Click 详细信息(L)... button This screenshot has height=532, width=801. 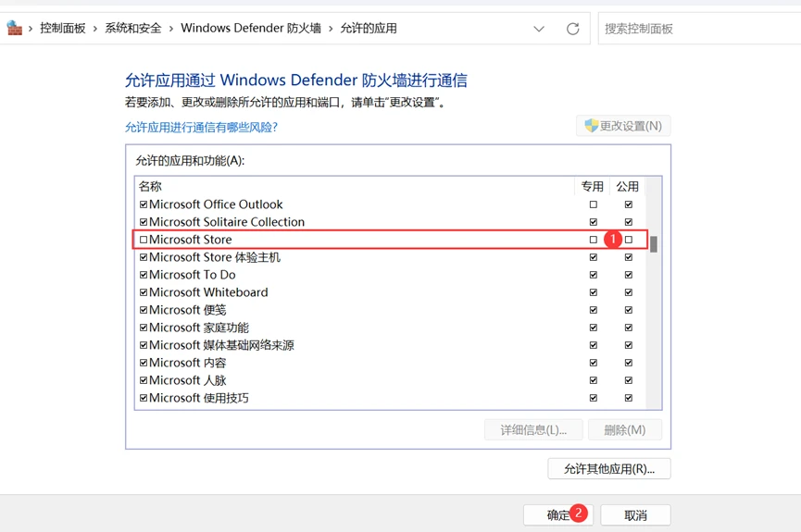[x=533, y=430]
